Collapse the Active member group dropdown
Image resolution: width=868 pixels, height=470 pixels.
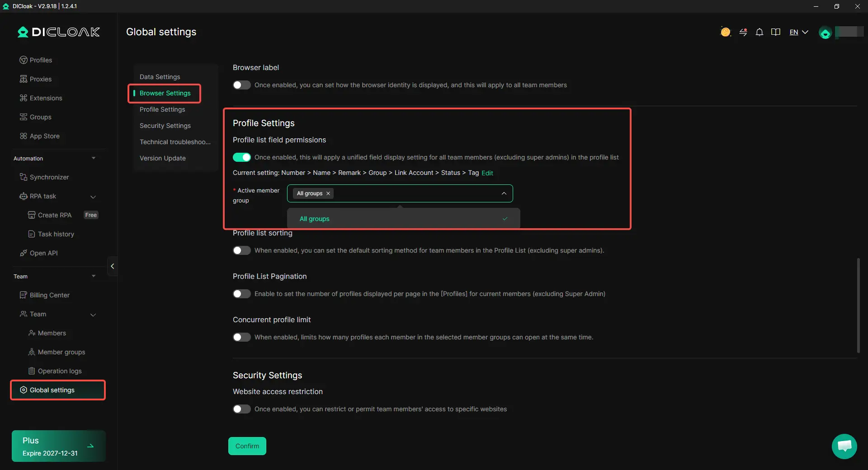click(504, 193)
